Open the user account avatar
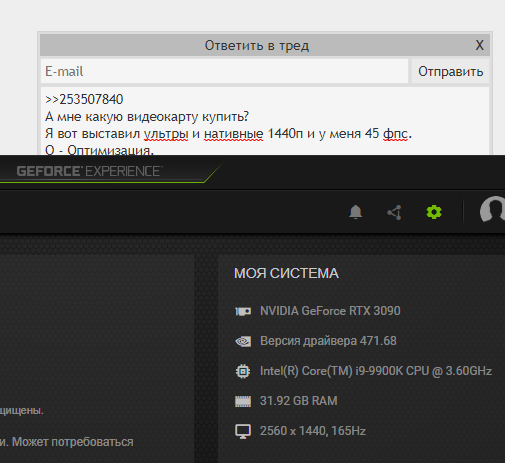The image size is (505, 463). (492, 209)
